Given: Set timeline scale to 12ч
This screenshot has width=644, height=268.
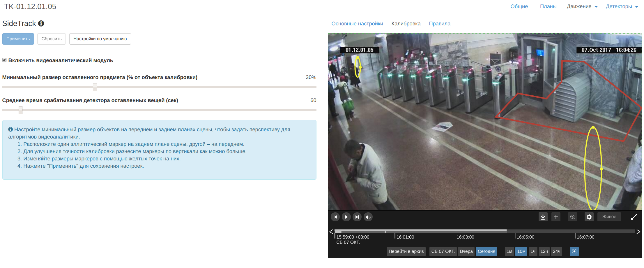Looking at the screenshot, I should pos(544,251).
